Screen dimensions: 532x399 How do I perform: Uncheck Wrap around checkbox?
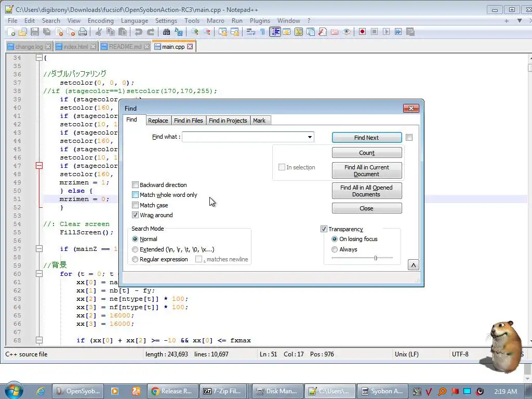click(135, 215)
